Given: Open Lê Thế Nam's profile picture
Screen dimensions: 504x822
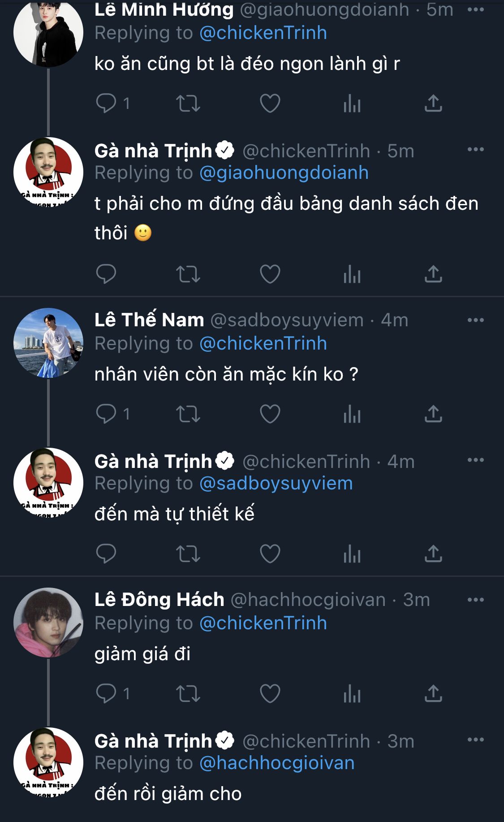Looking at the screenshot, I should pyautogui.click(x=48, y=343).
